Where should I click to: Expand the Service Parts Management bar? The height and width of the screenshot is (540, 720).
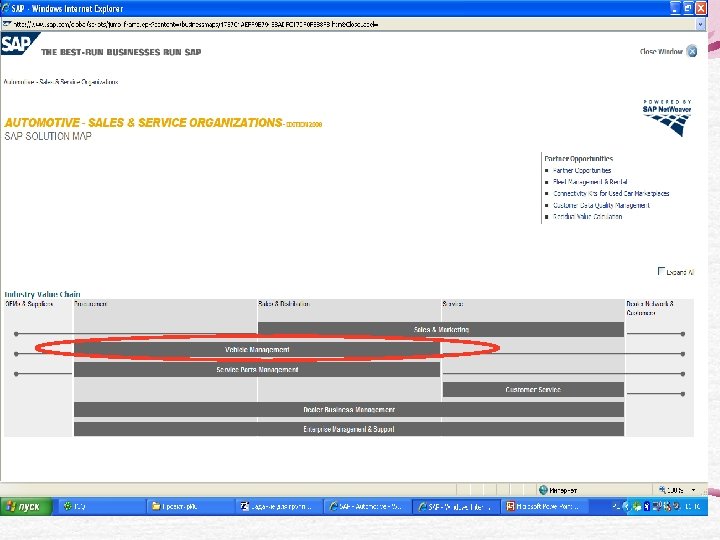coord(257,370)
